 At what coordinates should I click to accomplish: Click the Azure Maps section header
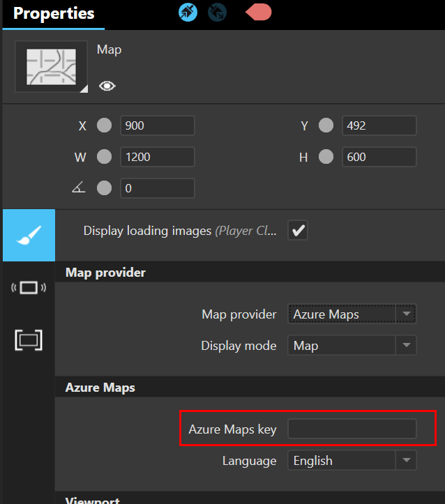[x=100, y=387]
